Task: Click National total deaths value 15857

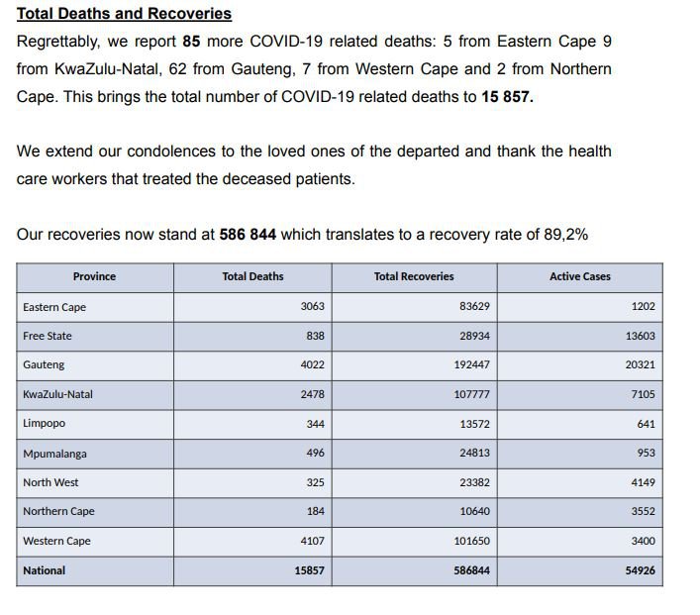Action: pyautogui.click(x=309, y=570)
